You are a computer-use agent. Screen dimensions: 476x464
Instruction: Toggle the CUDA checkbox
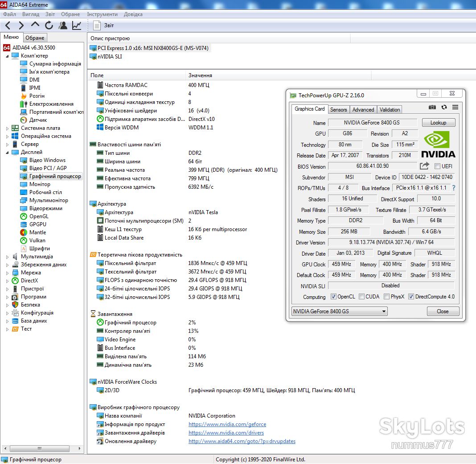(x=361, y=297)
